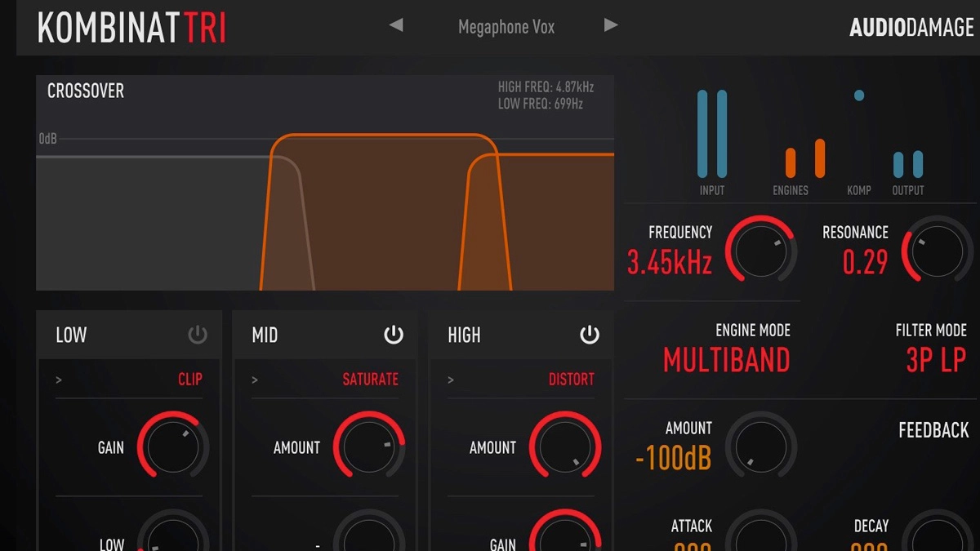
Task: Click the HIGH band AMOUNT knob
Action: pyautogui.click(x=565, y=447)
